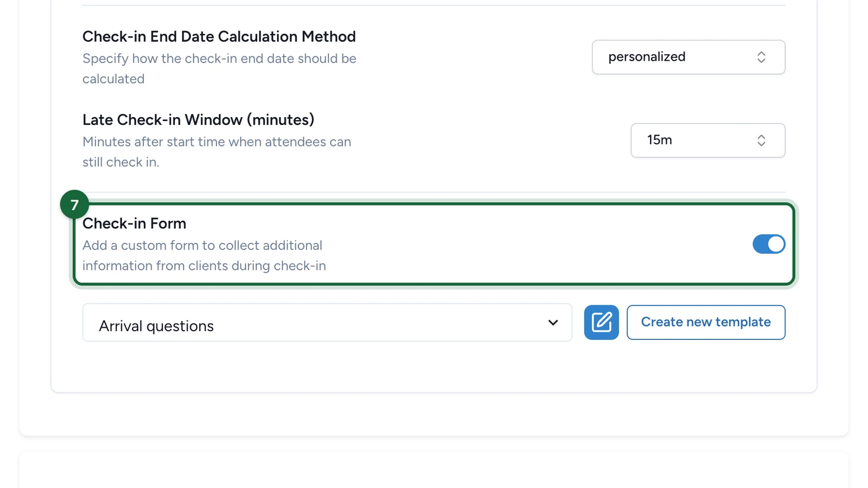Click Create new template button

(706, 323)
